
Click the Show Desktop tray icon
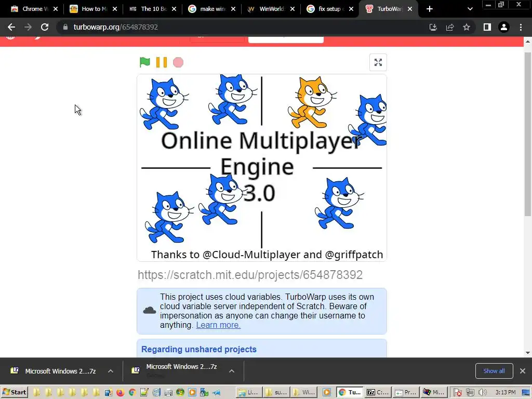[x=526, y=393]
